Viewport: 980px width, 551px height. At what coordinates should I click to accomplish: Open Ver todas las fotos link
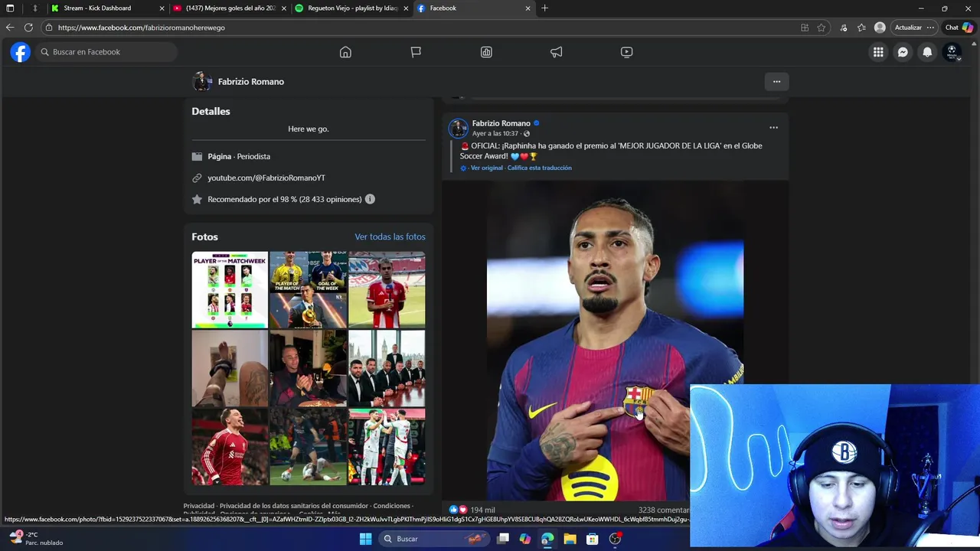(x=390, y=237)
